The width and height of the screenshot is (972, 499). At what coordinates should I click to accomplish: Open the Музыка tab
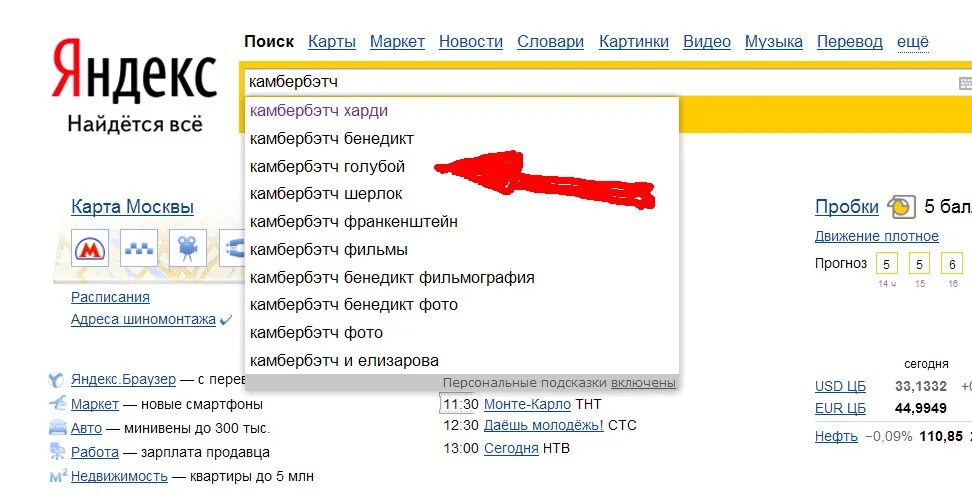pos(774,42)
